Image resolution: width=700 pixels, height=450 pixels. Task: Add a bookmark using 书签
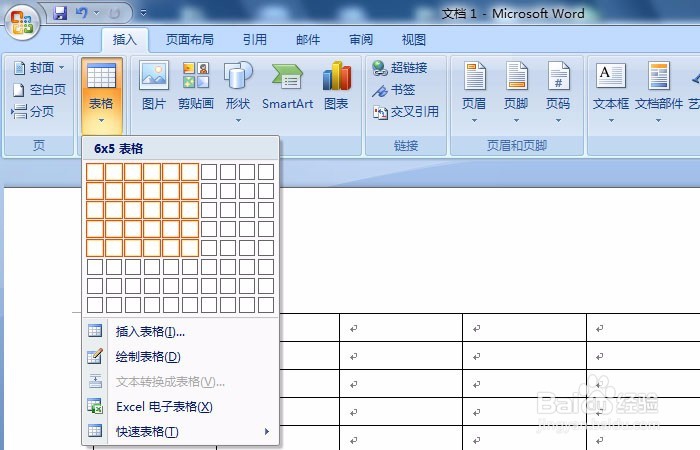coord(394,90)
